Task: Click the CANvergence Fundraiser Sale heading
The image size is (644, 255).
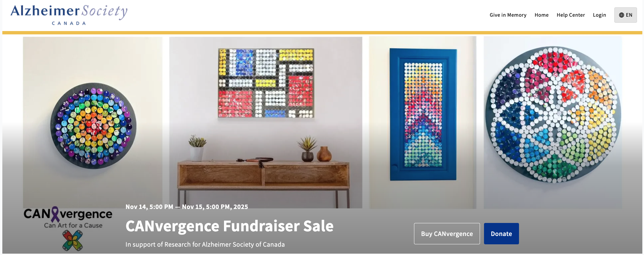Action: click(229, 226)
